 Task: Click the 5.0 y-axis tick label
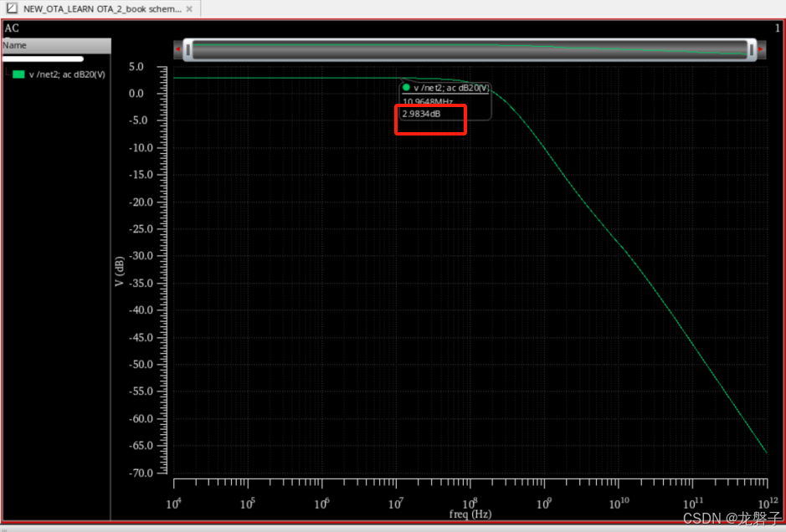pos(136,67)
